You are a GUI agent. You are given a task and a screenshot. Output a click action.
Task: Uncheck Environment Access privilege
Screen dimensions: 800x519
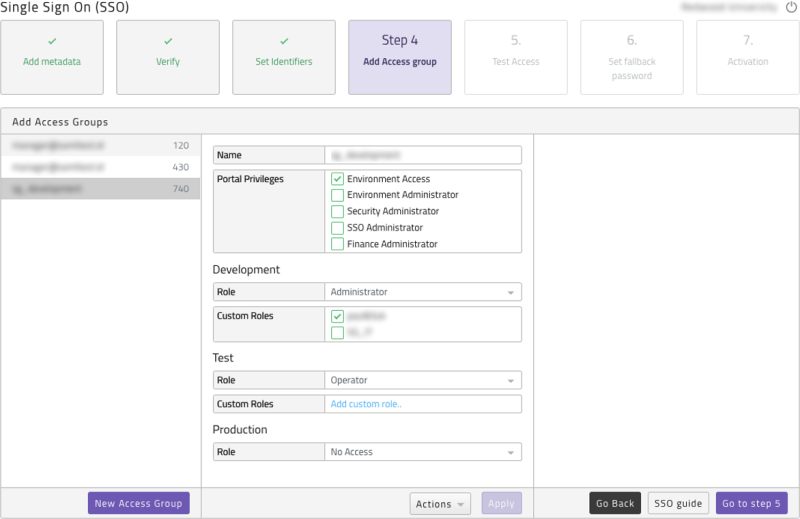[338, 179]
